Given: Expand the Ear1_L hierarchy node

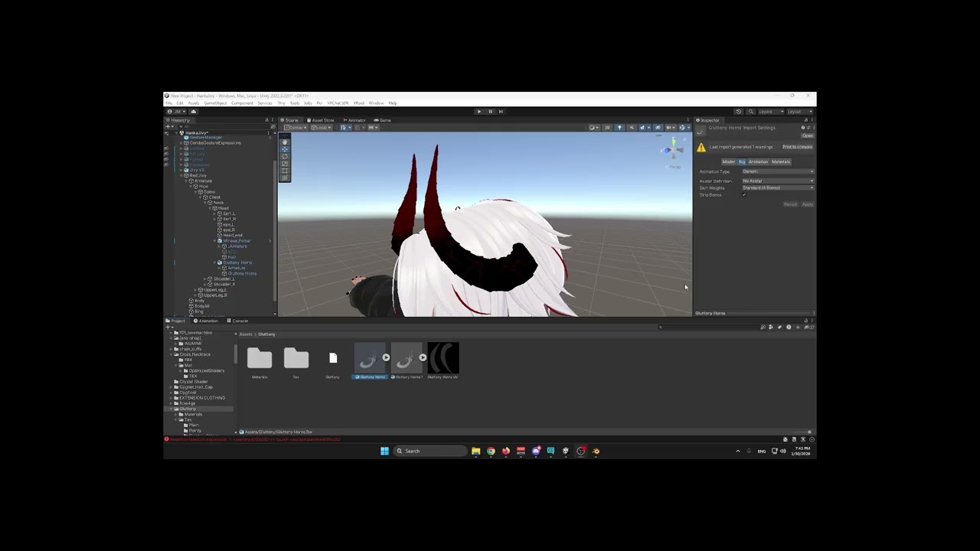Looking at the screenshot, I should click(214, 214).
